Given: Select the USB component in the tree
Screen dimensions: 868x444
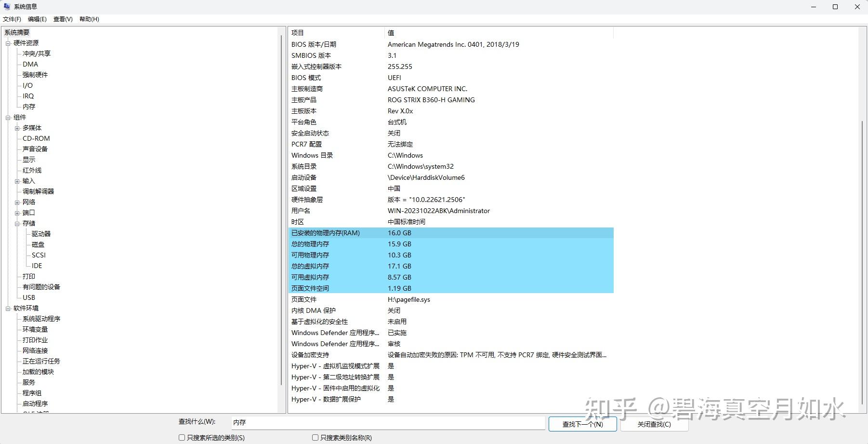Looking at the screenshot, I should point(28,297).
